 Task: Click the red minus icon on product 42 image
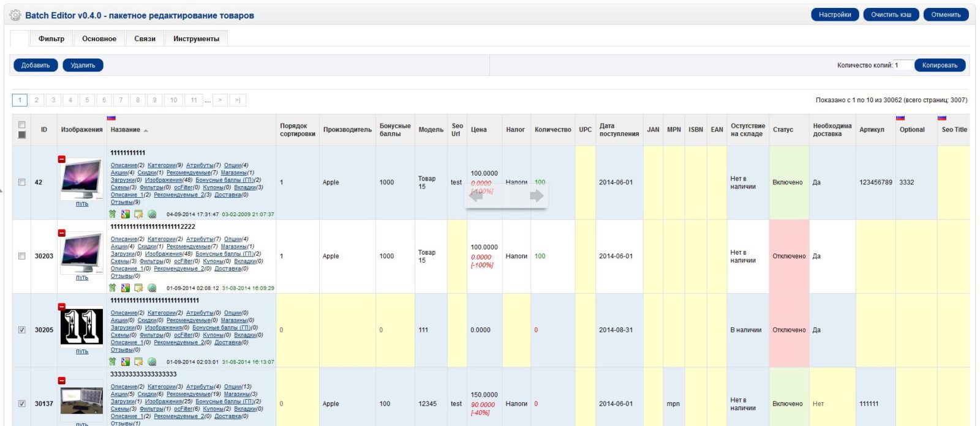click(x=61, y=159)
